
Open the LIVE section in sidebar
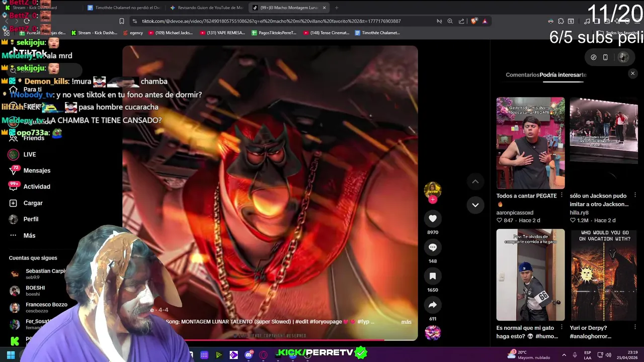[29, 154]
